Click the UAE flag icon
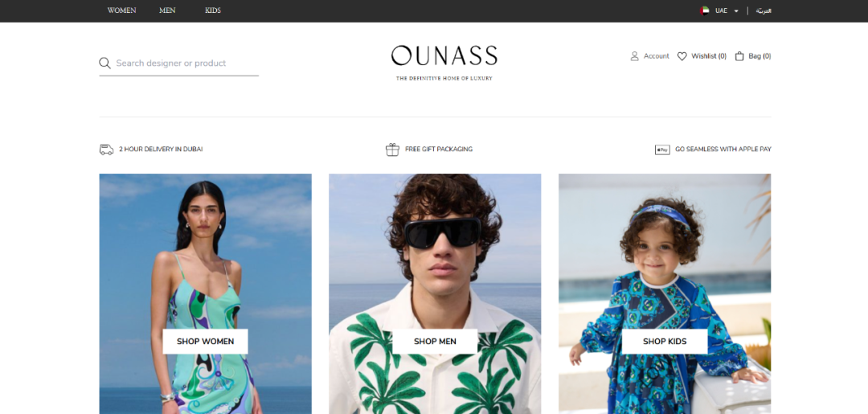Viewport: 868px width, 414px height. pos(704,10)
